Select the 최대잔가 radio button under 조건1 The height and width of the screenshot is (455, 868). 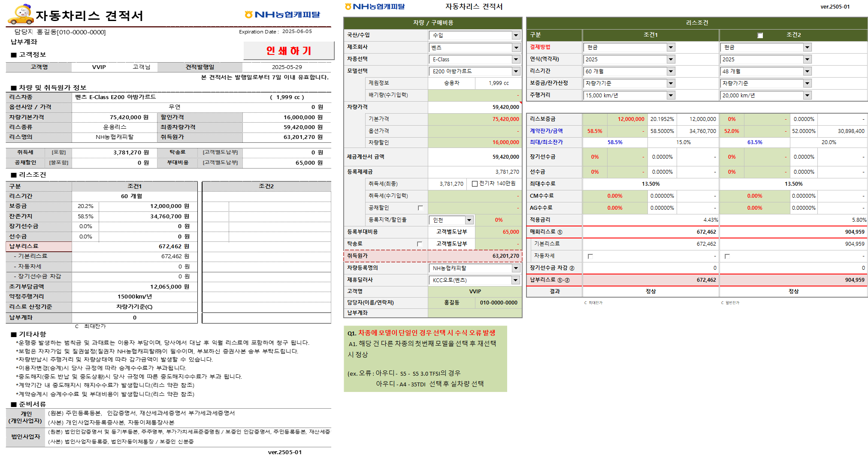pyautogui.click(x=585, y=303)
